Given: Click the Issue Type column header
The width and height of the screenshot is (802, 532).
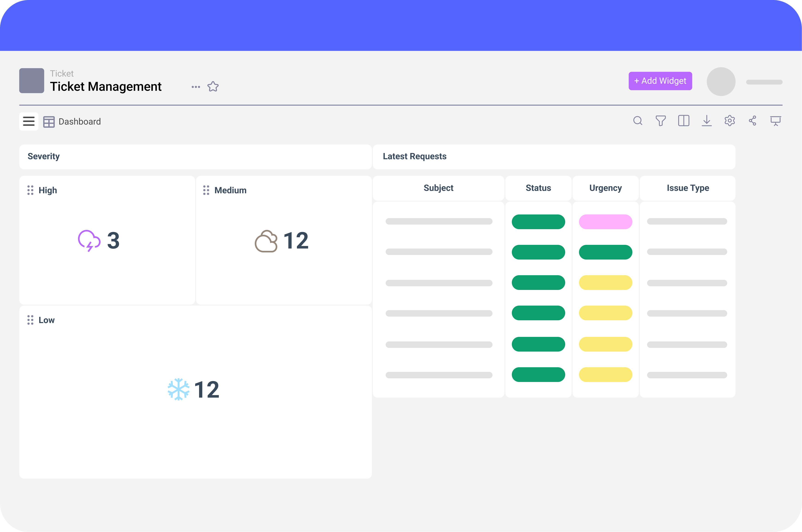Looking at the screenshot, I should coord(688,188).
